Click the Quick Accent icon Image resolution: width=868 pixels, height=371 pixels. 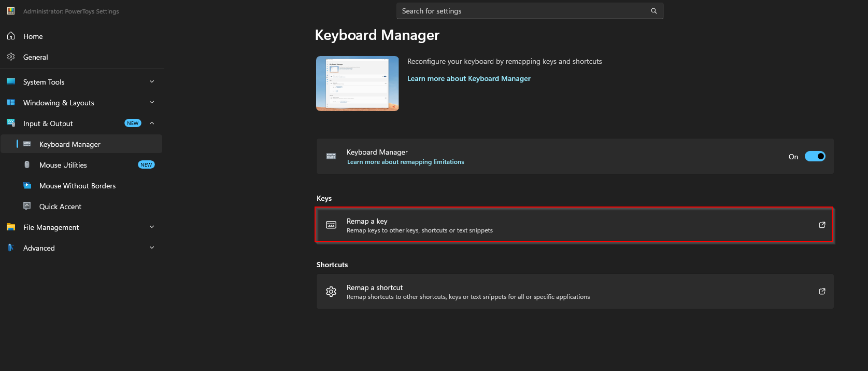(x=27, y=207)
